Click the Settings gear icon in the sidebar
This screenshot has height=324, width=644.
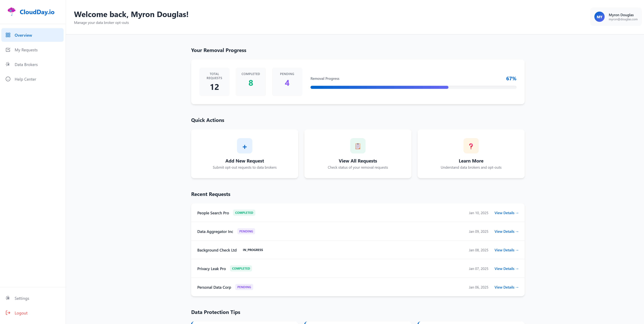[8, 298]
